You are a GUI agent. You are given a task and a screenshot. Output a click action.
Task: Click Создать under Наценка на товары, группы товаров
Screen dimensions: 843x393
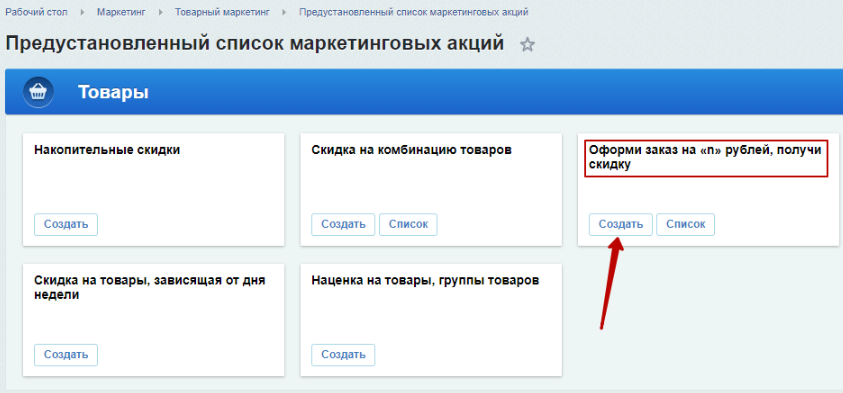click(x=344, y=355)
